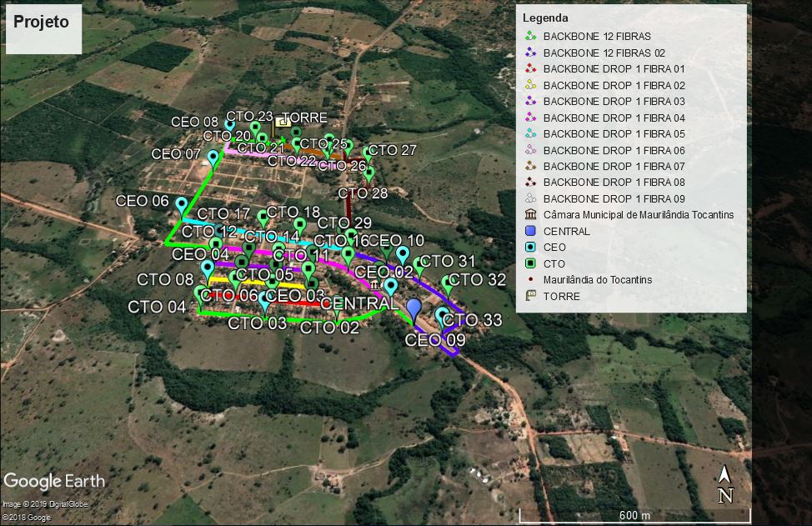Screen dimensions: 812x526
Task: Click the cyan CEO icon in legend
Action: (x=530, y=247)
